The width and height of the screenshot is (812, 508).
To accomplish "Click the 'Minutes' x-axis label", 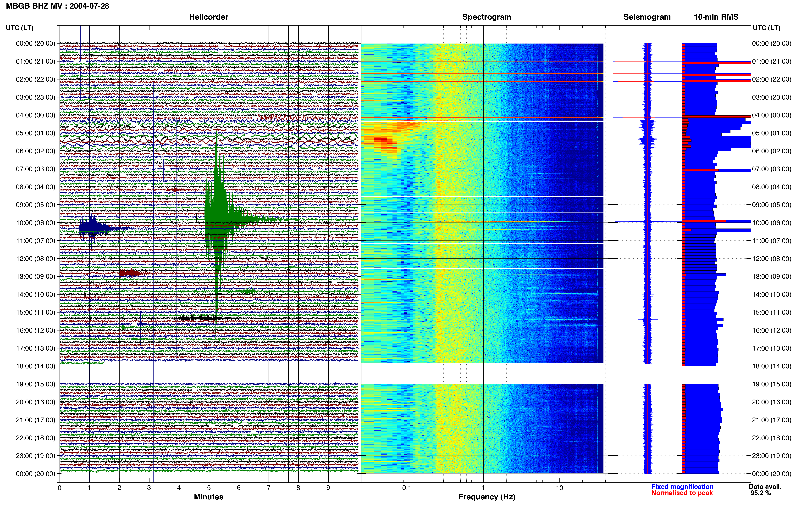I will point(209,497).
